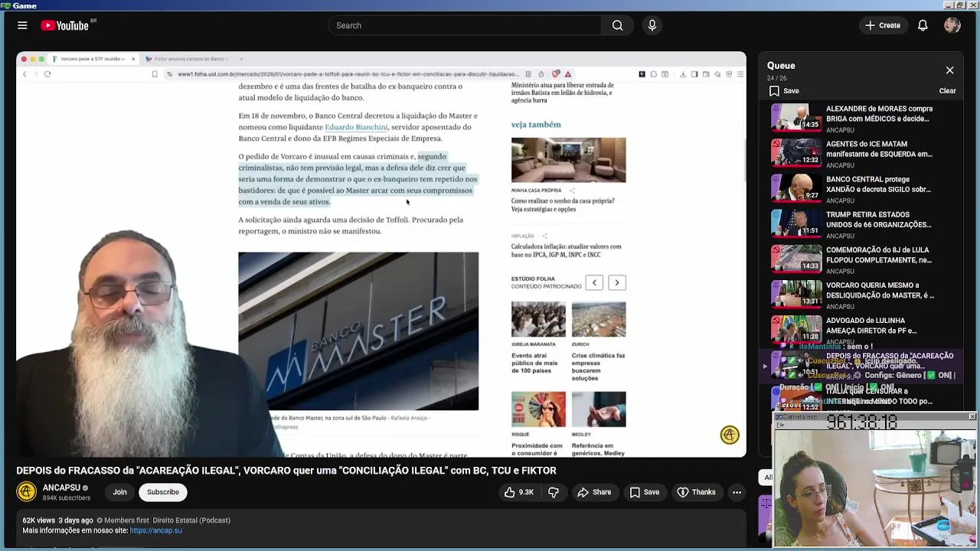Subscribe to the ANCAPSU channel
Image resolution: width=980 pixels, height=551 pixels.
pos(163,492)
